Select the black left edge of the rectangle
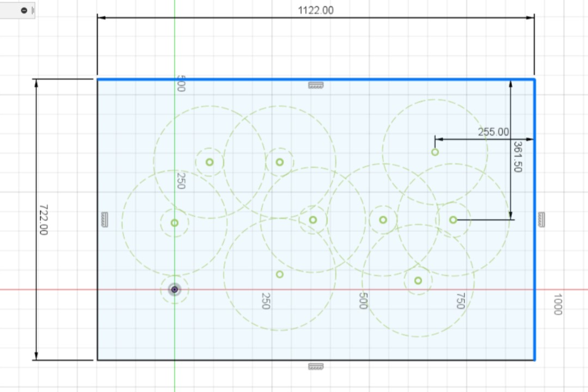The image size is (588, 392). pos(97,220)
